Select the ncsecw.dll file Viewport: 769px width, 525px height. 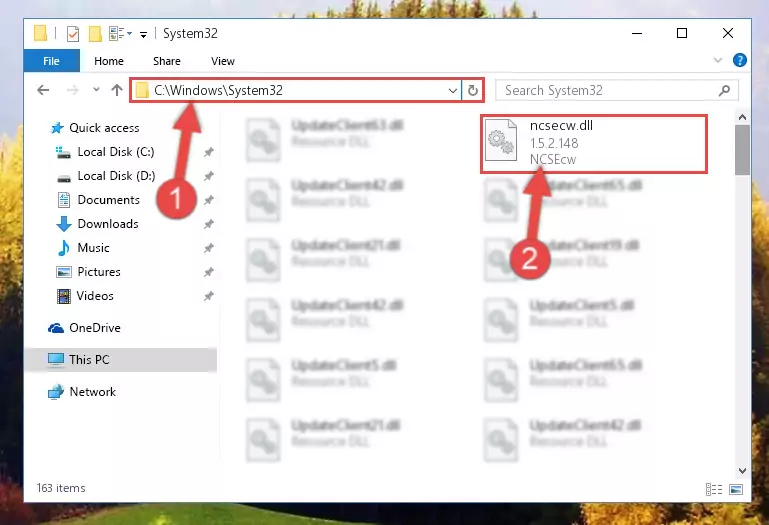pos(593,143)
